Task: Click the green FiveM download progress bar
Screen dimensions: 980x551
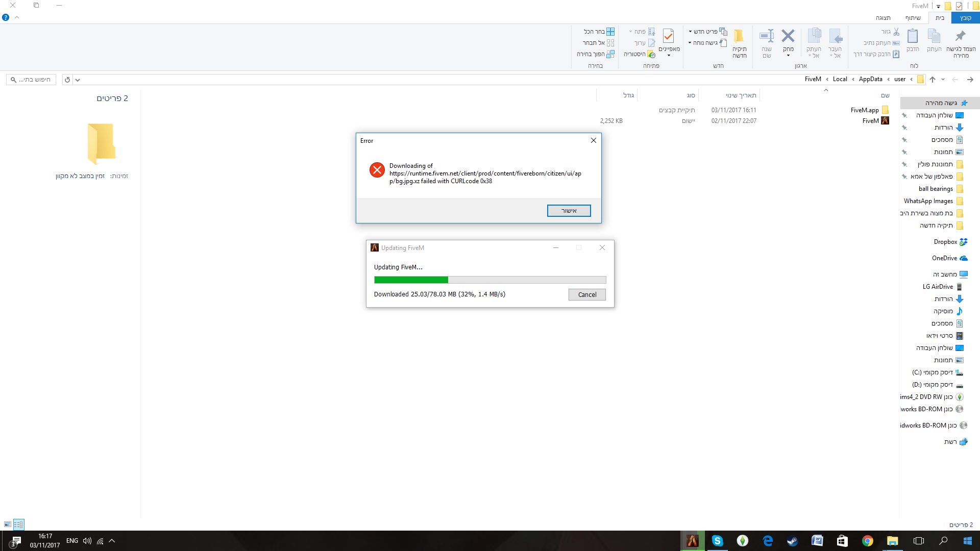Action: pyautogui.click(x=411, y=280)
